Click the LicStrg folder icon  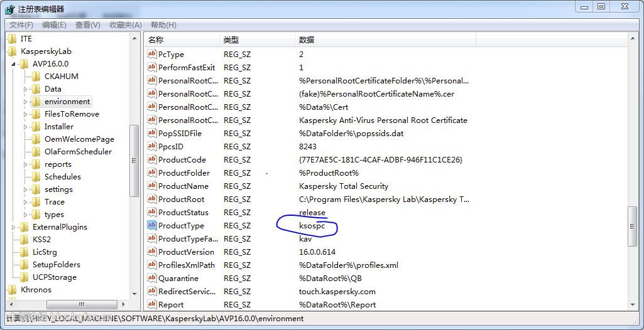[x=25, y=252]
